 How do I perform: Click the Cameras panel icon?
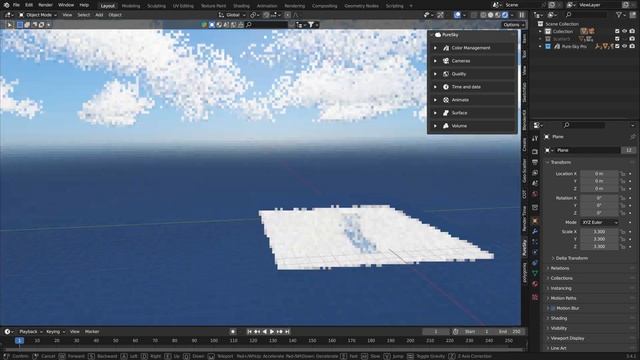tap(446, 61)
